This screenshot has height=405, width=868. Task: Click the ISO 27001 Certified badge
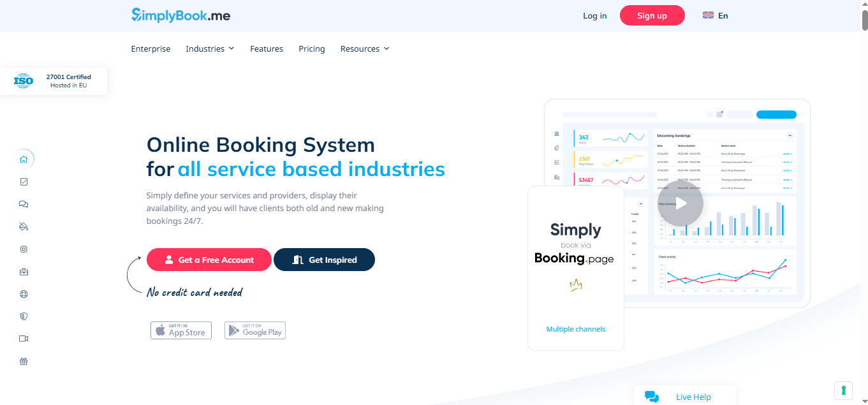pos(54,81)
